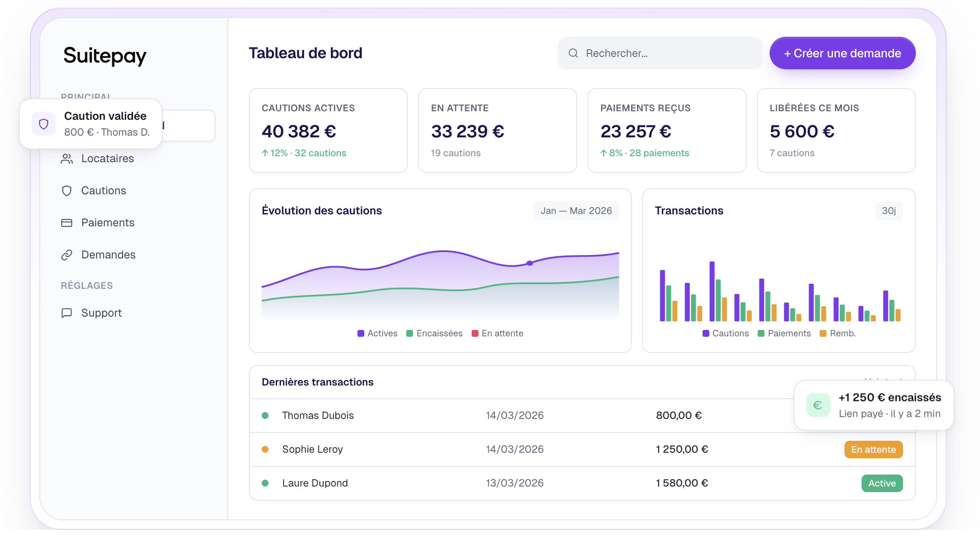Click the Demandes link icon
This screenshot has width=980, height=546.
pos(67,255)
